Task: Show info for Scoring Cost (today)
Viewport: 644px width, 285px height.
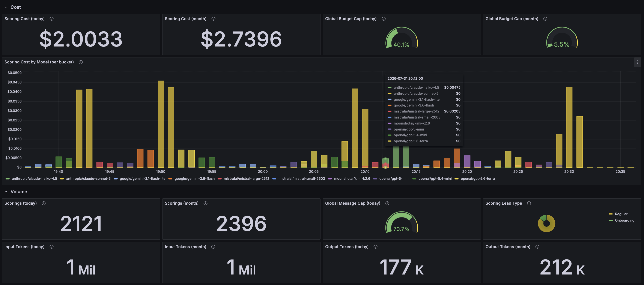Action: pyautogui.click(x=51, y=19)
